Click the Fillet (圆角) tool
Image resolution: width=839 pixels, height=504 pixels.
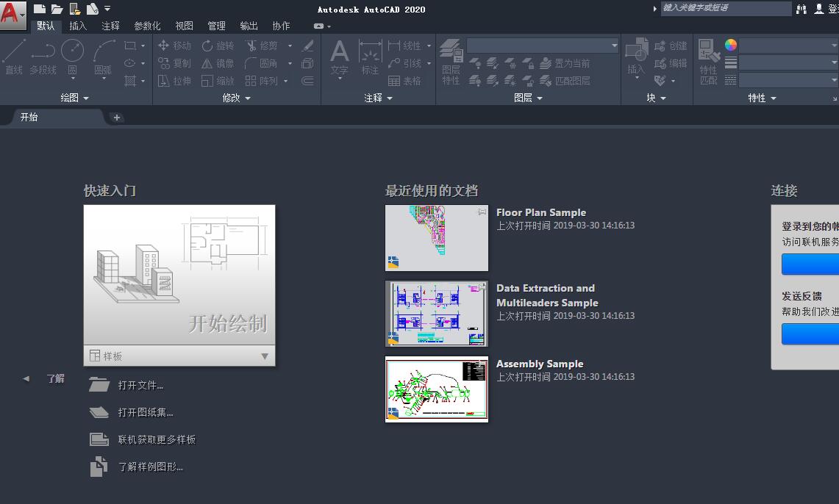[x=262, y=63]
